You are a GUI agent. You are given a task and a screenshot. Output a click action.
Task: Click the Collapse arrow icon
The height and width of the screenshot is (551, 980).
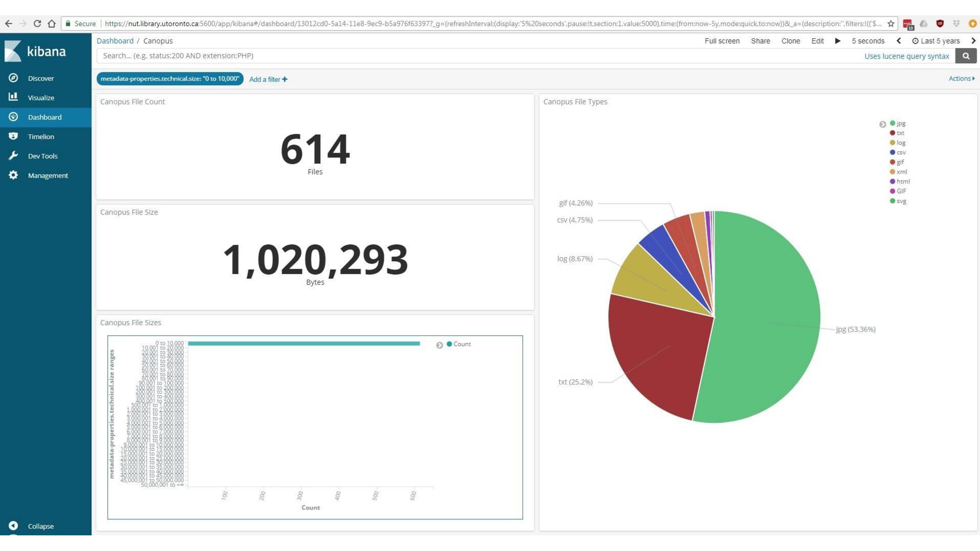[13, 526]
